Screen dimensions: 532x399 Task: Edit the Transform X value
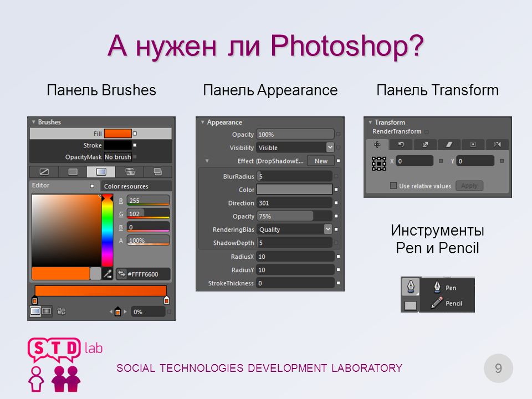415,161
